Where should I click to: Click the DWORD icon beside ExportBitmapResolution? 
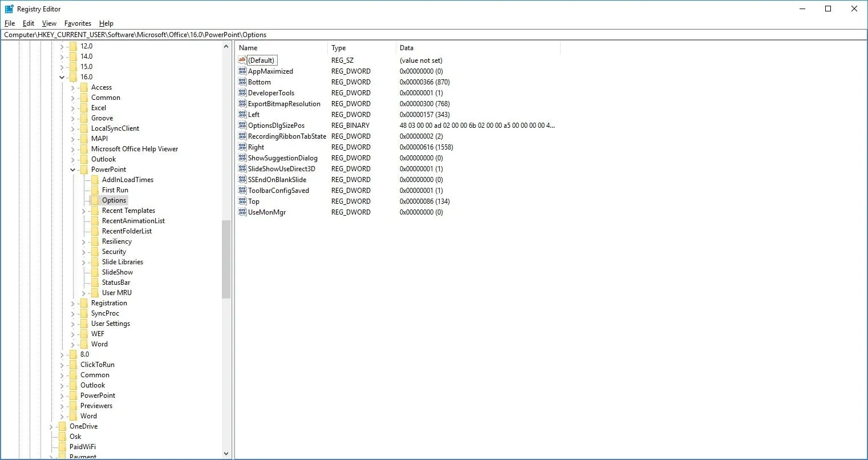pos(242,104)
